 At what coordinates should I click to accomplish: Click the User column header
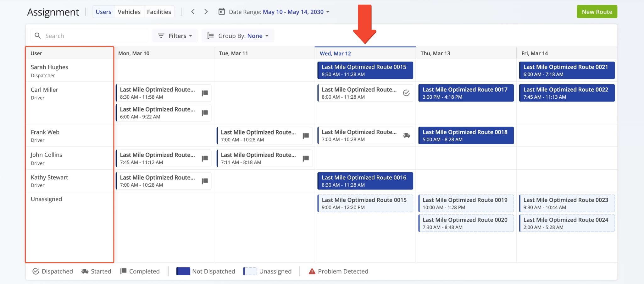(x=69, y=53)
